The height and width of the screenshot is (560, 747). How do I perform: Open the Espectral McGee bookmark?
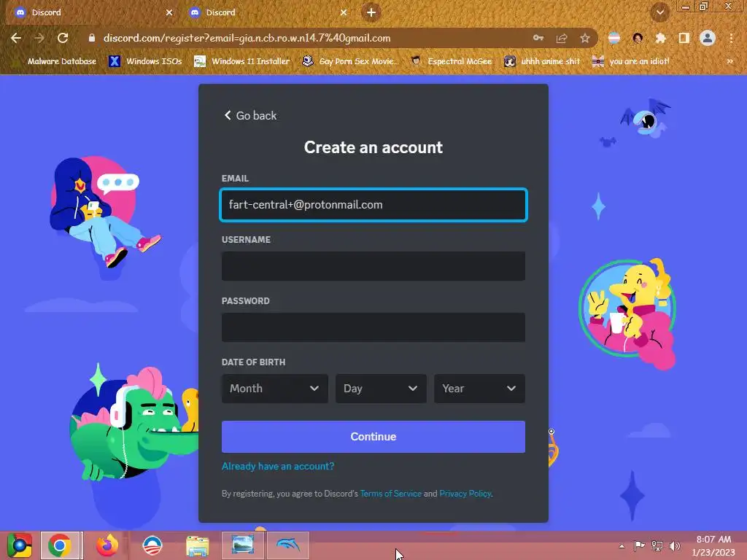click(452, 61)
